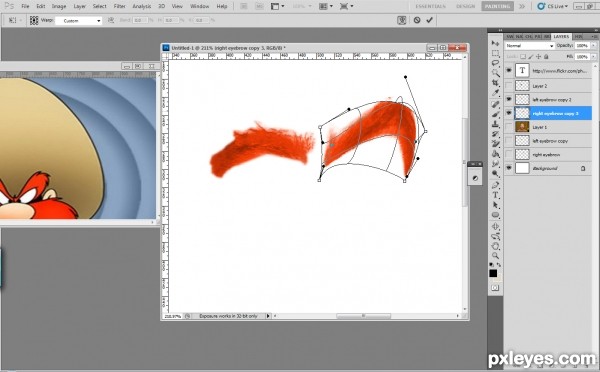Switch between free transform and warp modes
The image size is (600, 372).
coord(401,20)
